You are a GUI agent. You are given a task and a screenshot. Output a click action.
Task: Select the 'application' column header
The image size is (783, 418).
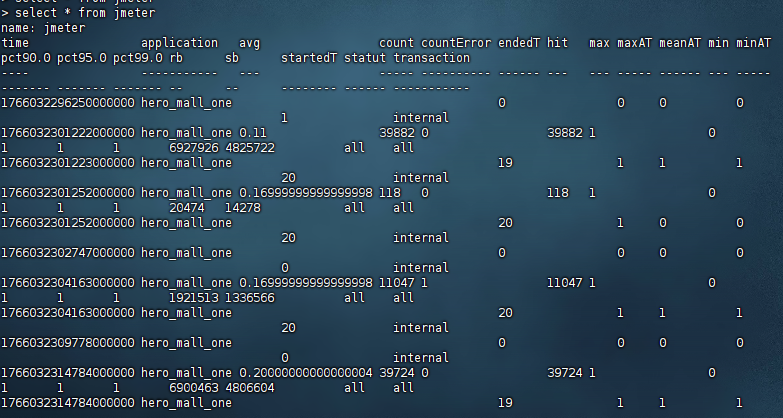point(179,43)
